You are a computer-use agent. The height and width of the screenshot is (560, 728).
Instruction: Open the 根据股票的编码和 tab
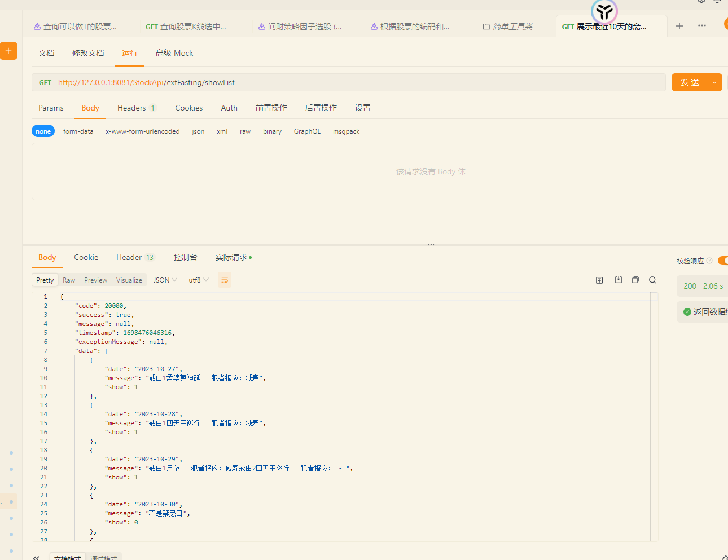tap(410, 27)
